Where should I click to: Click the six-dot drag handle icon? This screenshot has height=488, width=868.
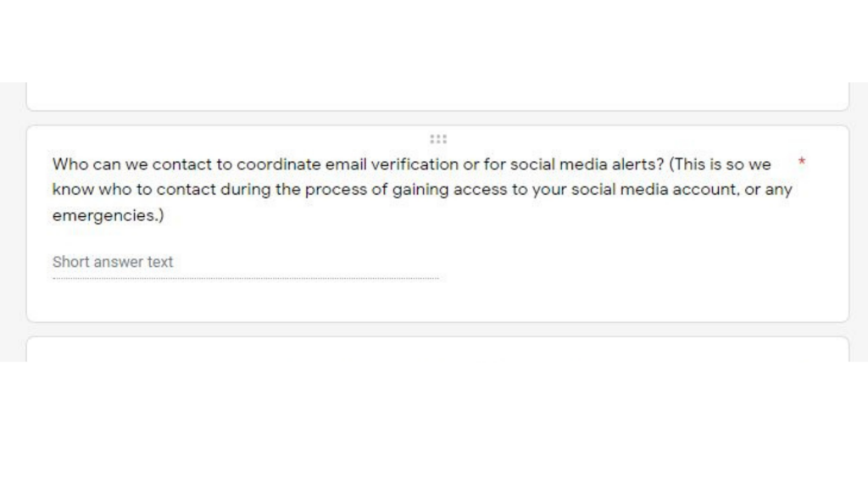(437, 139)
